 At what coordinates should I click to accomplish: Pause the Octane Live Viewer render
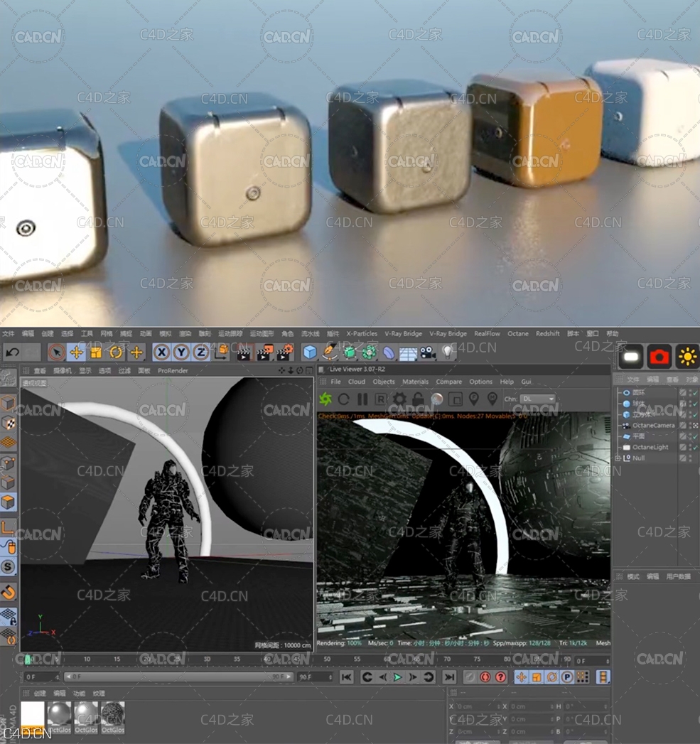pyautogui.click(x=362, y=399)
